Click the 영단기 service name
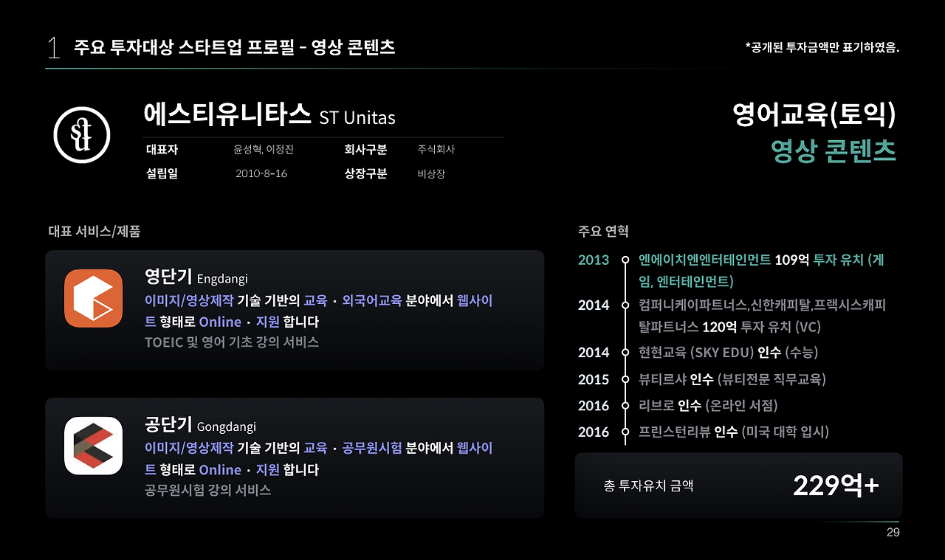This screenshot has width=945, height=560. pos(168,277)
